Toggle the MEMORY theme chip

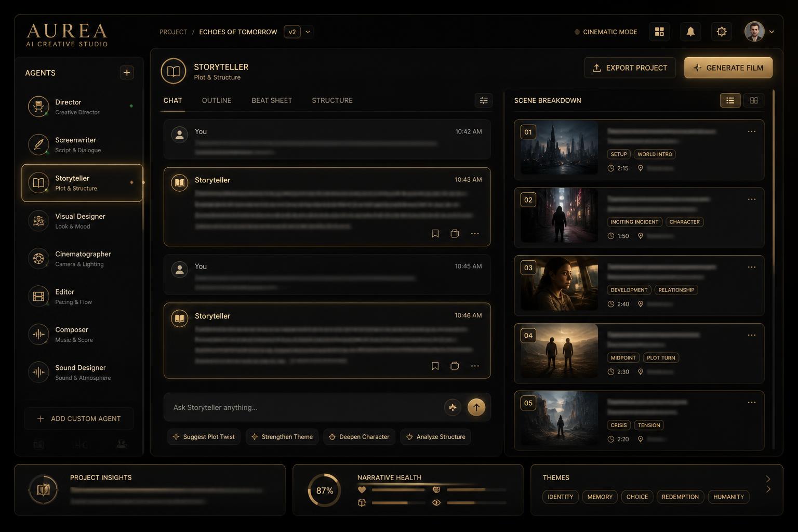600,497
